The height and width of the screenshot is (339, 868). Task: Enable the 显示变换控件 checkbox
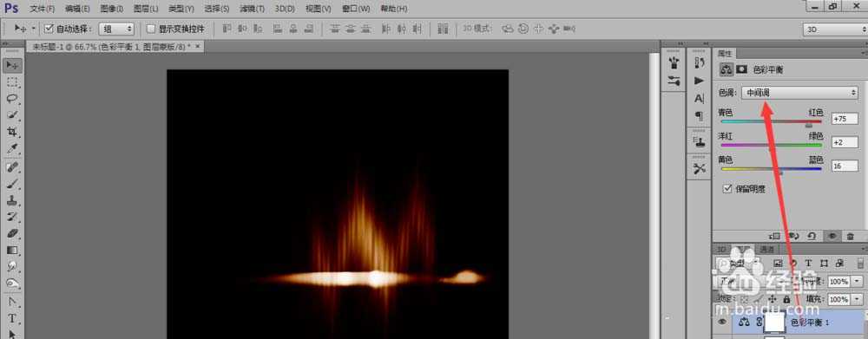pyautogui.click(x=150, y=29)
